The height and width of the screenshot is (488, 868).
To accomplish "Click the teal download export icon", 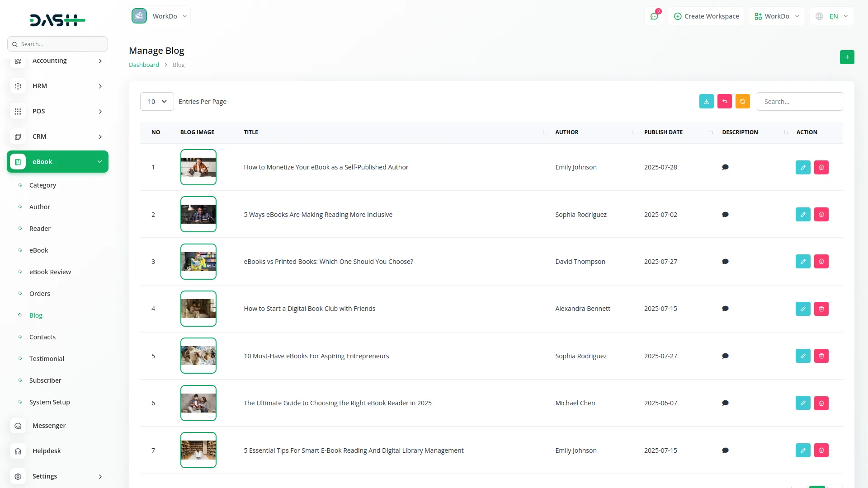I will point(706,102).
